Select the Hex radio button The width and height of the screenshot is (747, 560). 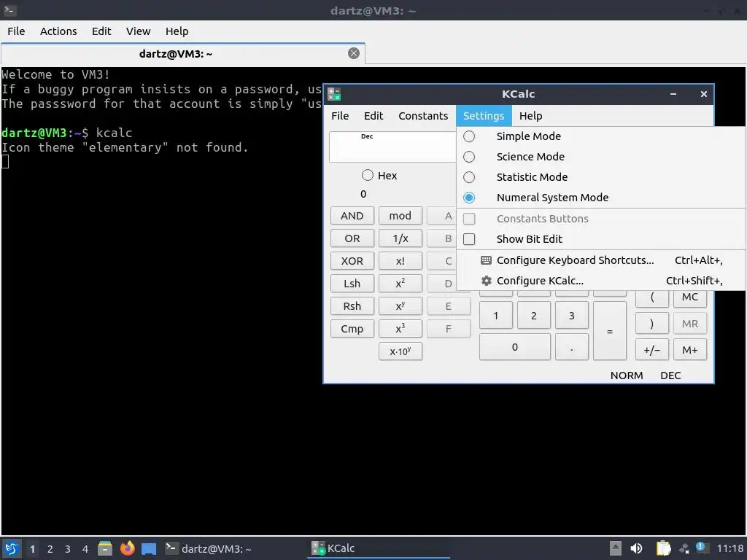click(x=379, y=176)
